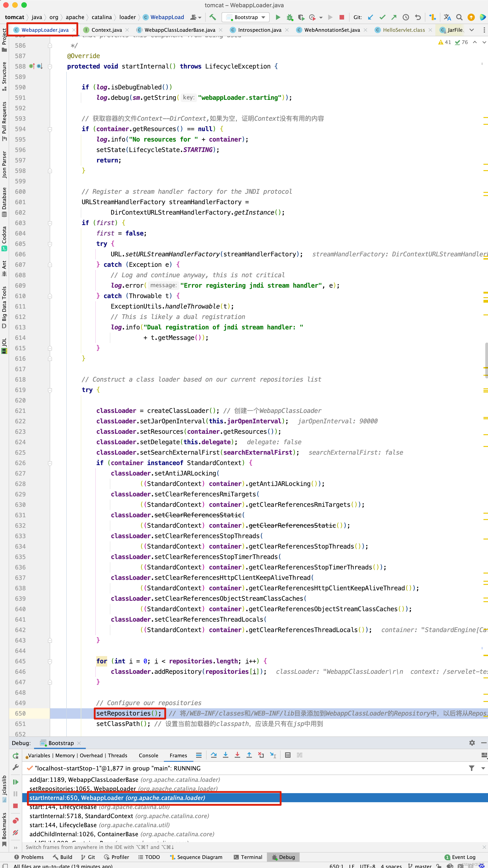Click Git push arrow icon
This screenshot has width=488, height=868.
coord(394,17)
